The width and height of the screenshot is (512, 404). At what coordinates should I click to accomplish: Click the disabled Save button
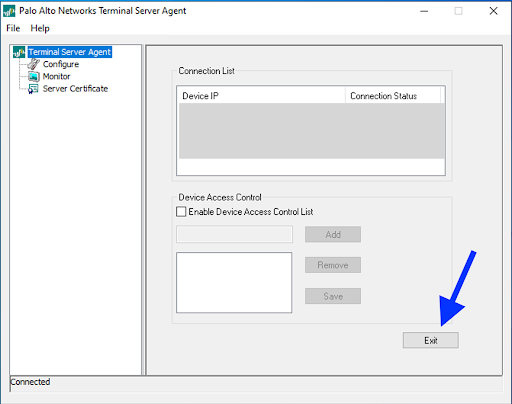point(333,296)
